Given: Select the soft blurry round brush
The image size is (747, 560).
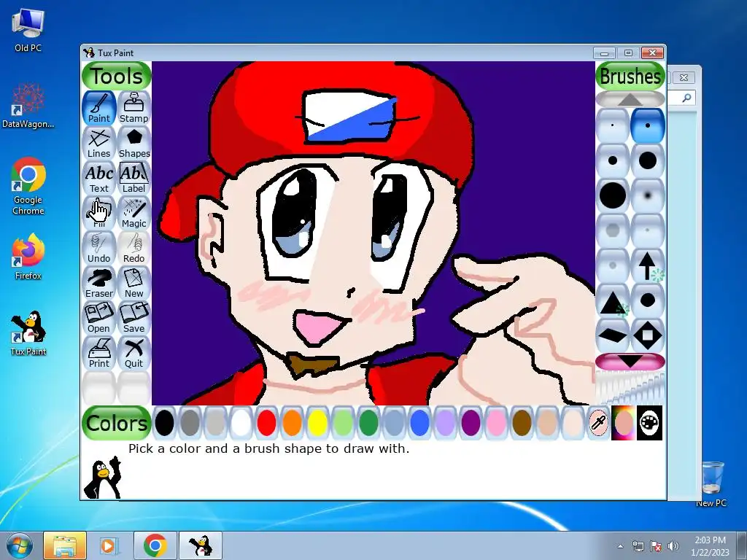Looking at the screenshot, I should coord(648,195).
